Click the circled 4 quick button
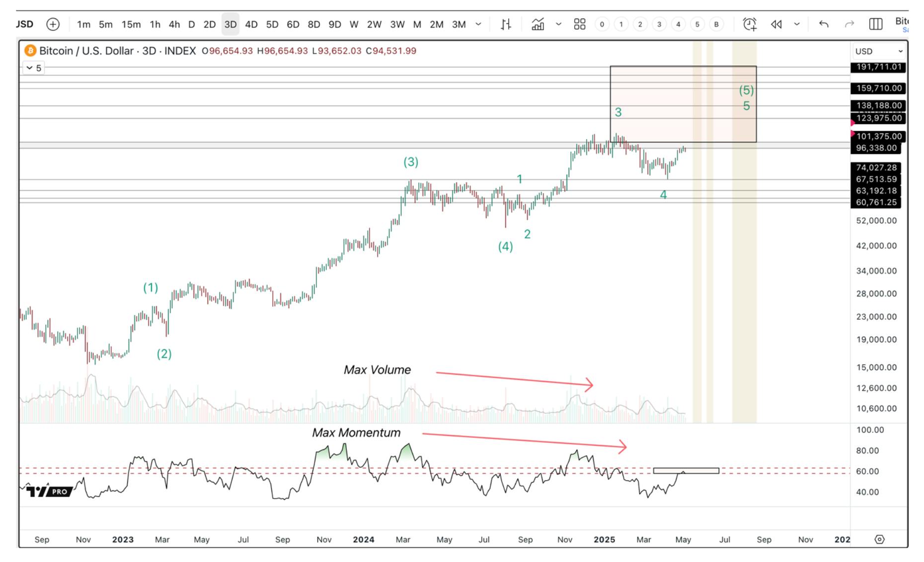Image resolution: width=924 pixels, height=562 pixels. (678, 24)
